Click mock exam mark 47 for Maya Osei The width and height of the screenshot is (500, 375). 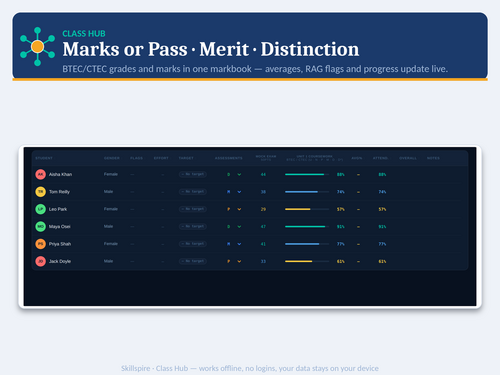(263, 226)
